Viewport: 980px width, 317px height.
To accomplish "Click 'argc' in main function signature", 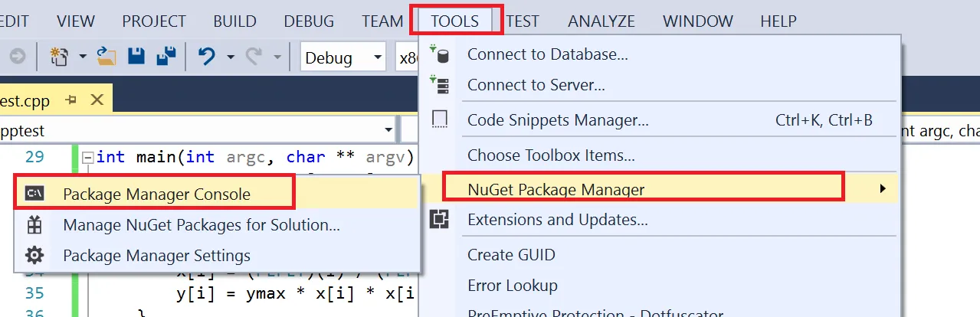I will pyautogui.click(x=247, y=158).
